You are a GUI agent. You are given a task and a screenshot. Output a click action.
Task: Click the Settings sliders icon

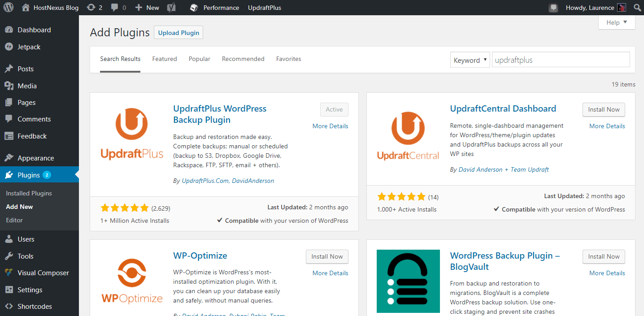click(9, 290)
